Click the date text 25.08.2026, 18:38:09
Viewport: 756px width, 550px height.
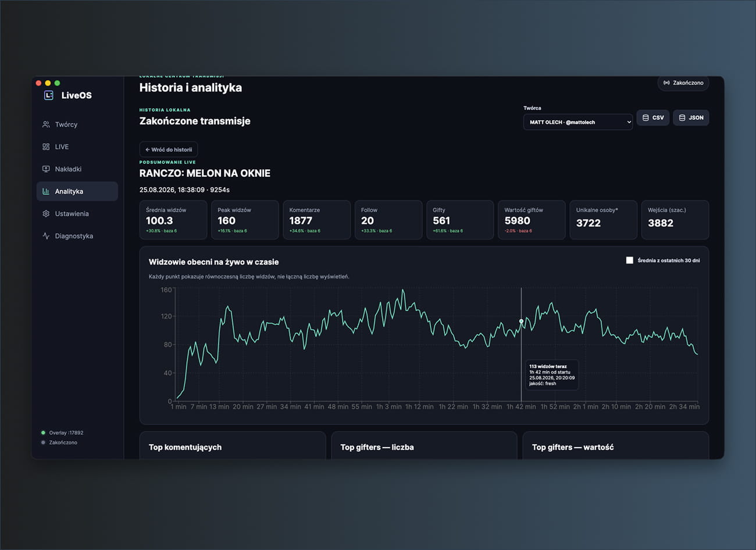point(172,190)
